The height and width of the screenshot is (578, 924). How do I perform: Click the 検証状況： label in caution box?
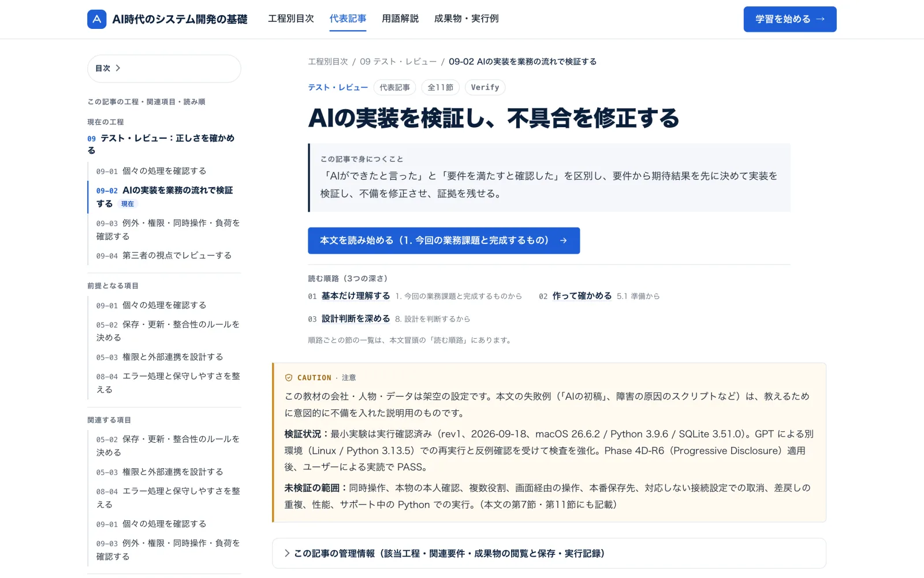(307, 434)
